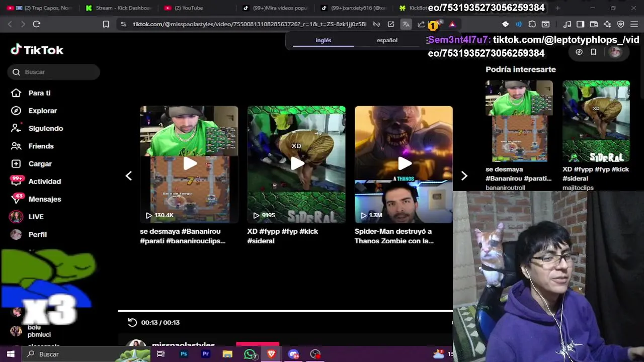Image resolution: width=644 pixels, height=362 pixels.
Task: Open the Friends section in sidebar
Action: coord(41,146)
